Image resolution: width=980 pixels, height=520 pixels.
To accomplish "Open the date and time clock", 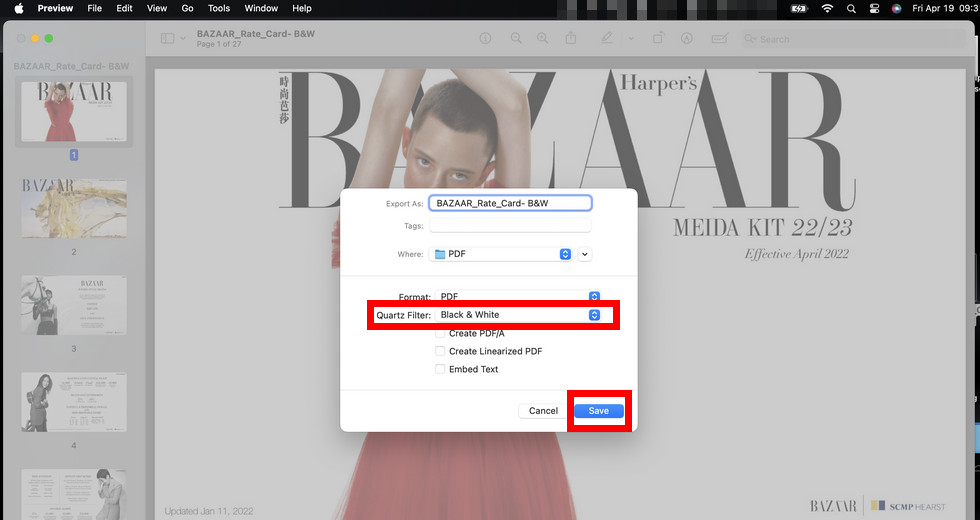I will click(x=945, y=8).
